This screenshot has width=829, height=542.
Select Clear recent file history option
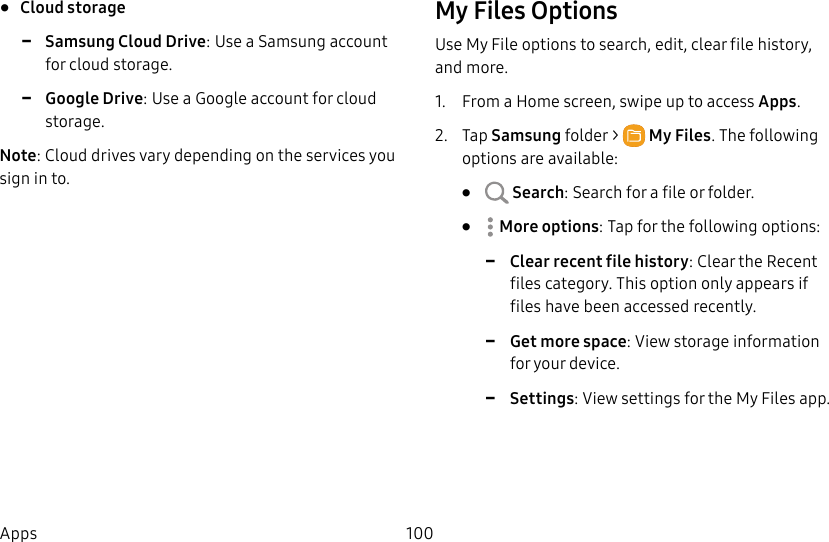point(598,262)
